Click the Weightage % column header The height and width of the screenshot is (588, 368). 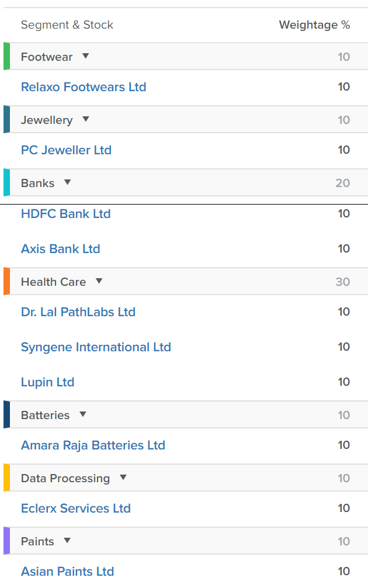pos(314,25)
